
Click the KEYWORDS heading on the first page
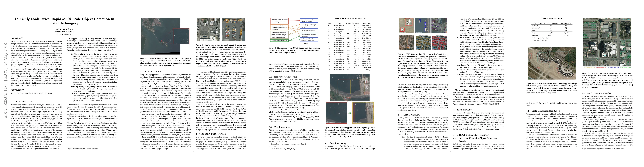point(18,90)
